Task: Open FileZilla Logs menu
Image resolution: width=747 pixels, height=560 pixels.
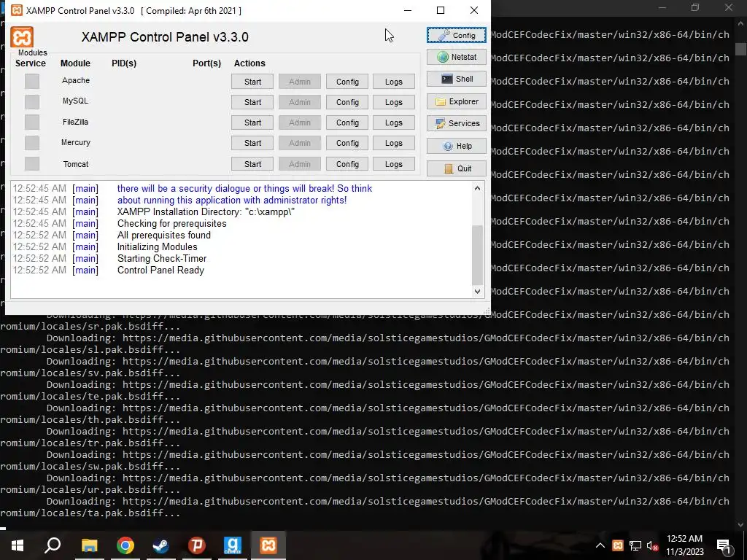Action: click(x=393, y=122)
